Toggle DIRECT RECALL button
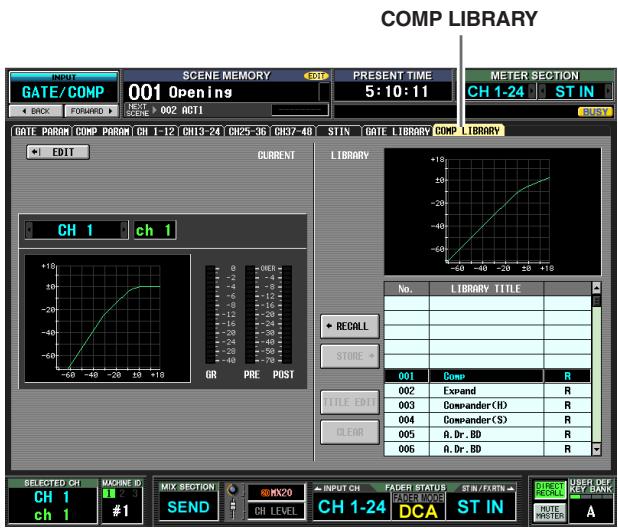 click(x=550, y=490)
